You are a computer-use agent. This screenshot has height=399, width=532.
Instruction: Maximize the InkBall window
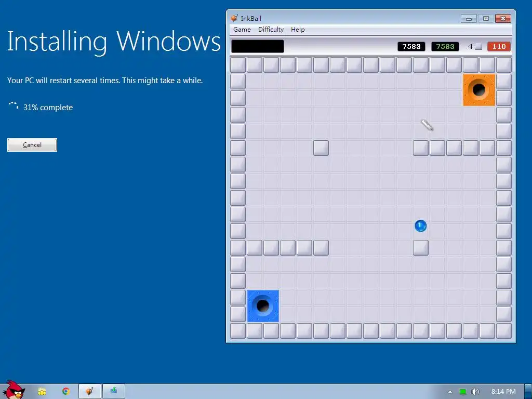coord(486,18)
